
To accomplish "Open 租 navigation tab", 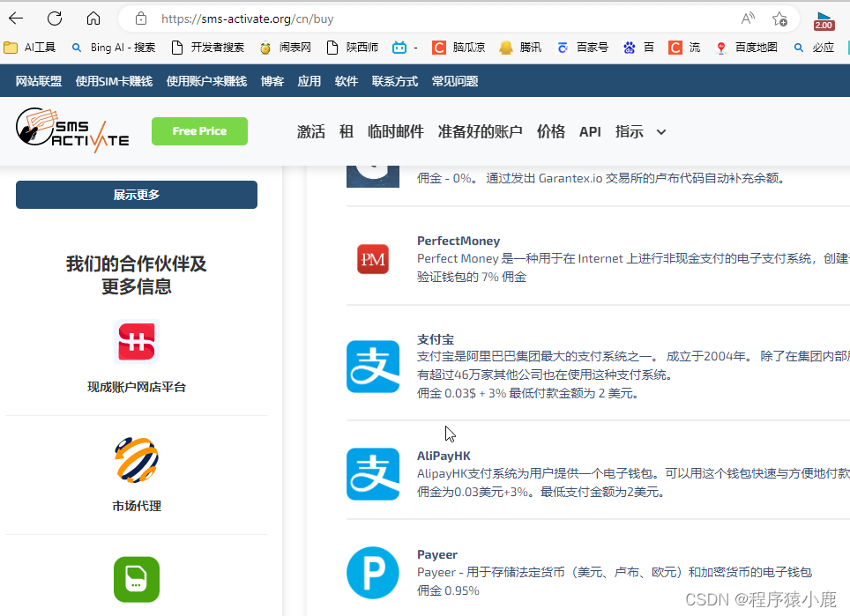I will 347,131.
